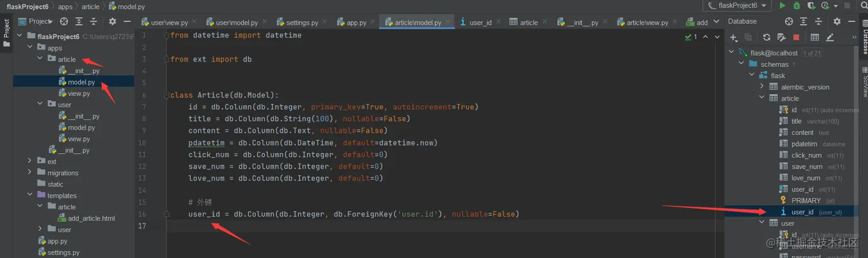This screenshot has width=868, height=258.
Task: Select the user table node
Action: [788, 223]
